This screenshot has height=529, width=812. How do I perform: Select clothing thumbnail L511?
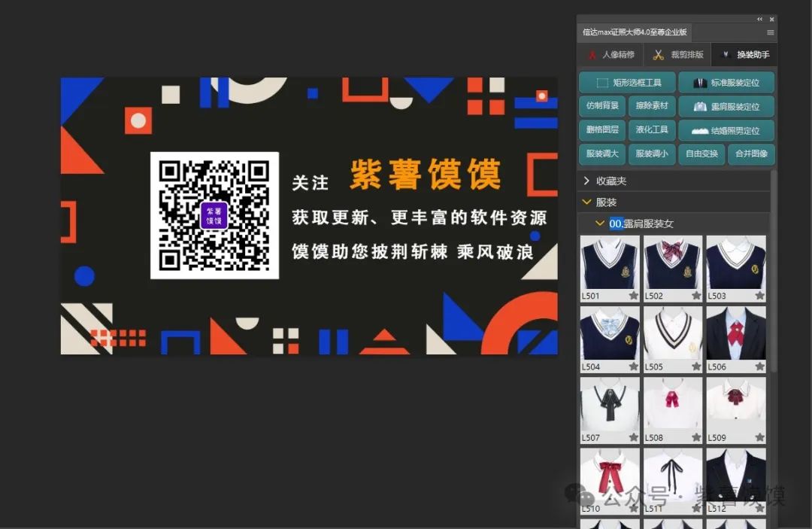673,475
